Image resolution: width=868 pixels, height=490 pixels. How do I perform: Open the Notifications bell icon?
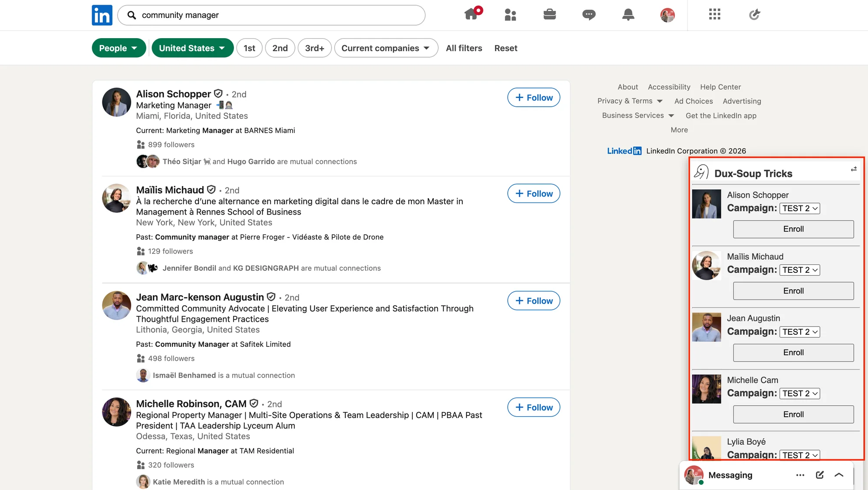(628, 15)
